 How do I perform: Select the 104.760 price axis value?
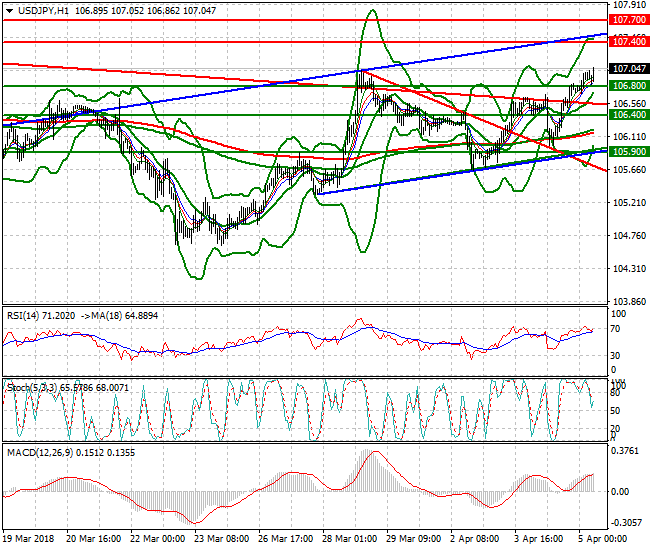click(x=629, y=235)
